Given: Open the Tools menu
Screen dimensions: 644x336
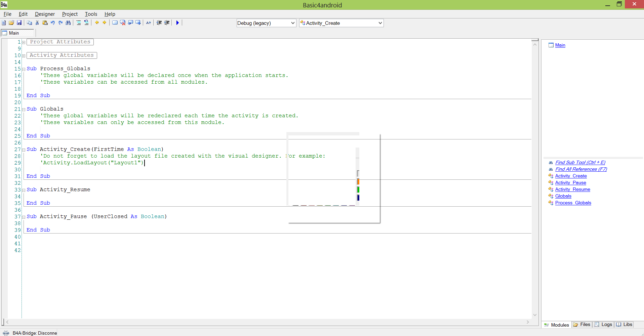Looking at the screenshot, I should click(91, 14).
